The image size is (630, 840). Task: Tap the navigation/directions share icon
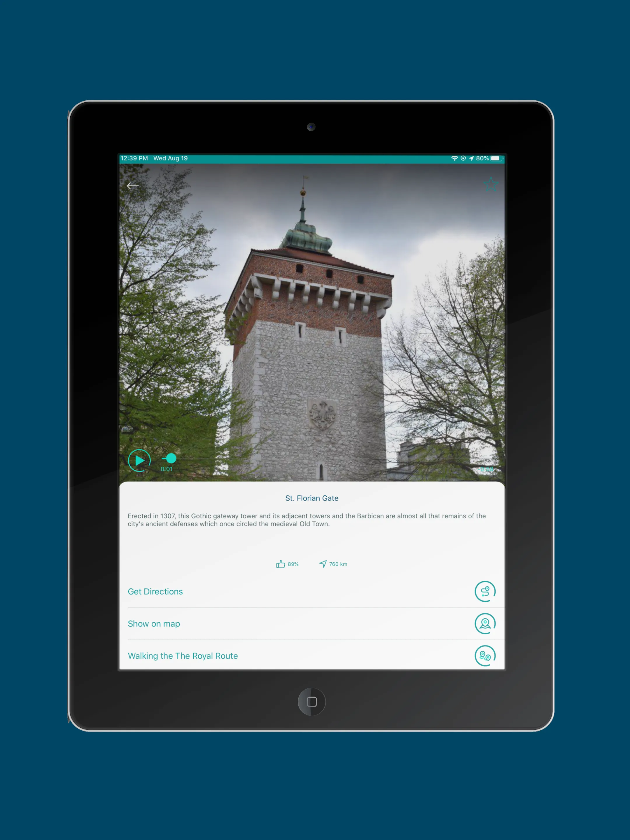(484, 591)
